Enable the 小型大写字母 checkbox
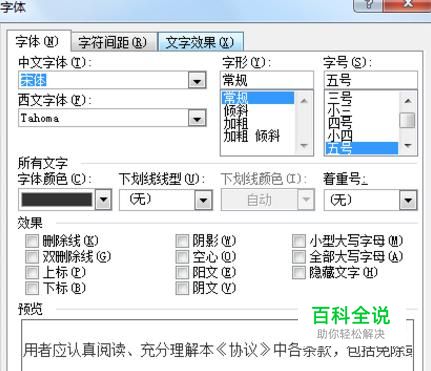 299,241
